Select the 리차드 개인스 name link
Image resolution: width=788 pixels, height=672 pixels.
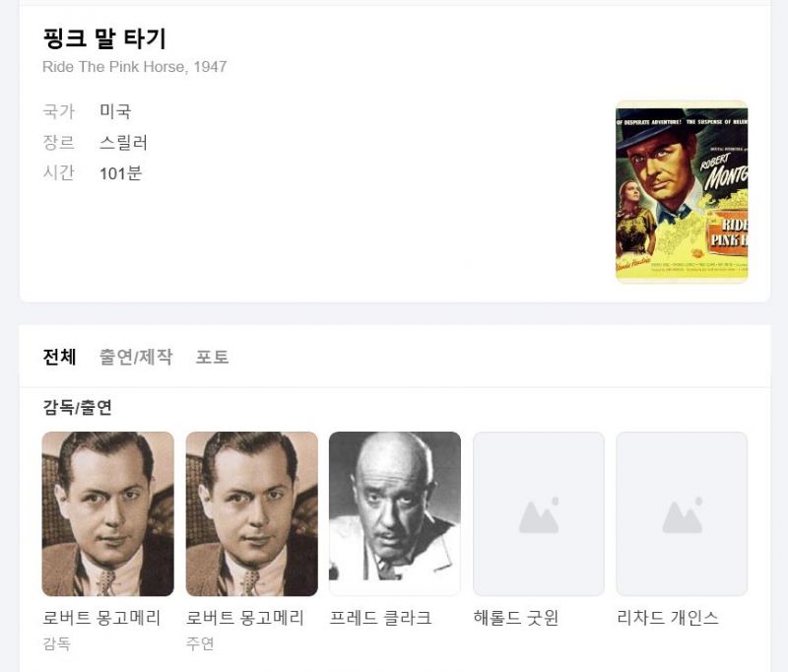point(667,618)
